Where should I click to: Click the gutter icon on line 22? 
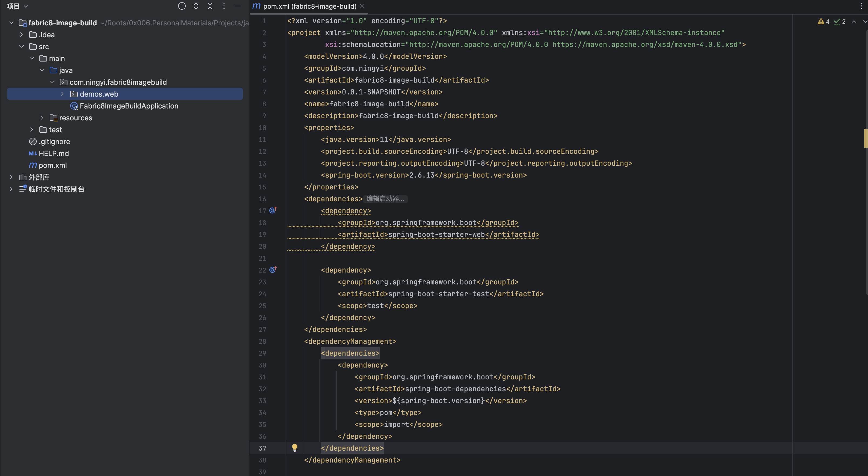(273, 270)
